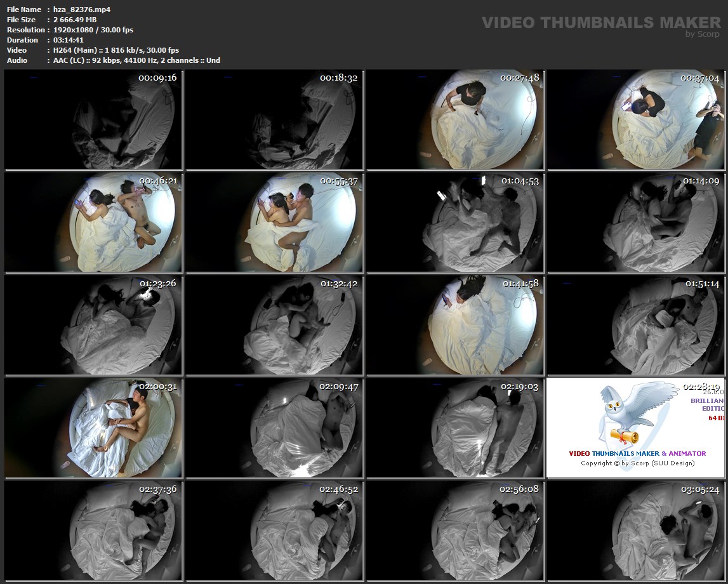Open the thumbnail stamped 02:00:31
The width and height of the screenshot is (728, 584).
93,428
